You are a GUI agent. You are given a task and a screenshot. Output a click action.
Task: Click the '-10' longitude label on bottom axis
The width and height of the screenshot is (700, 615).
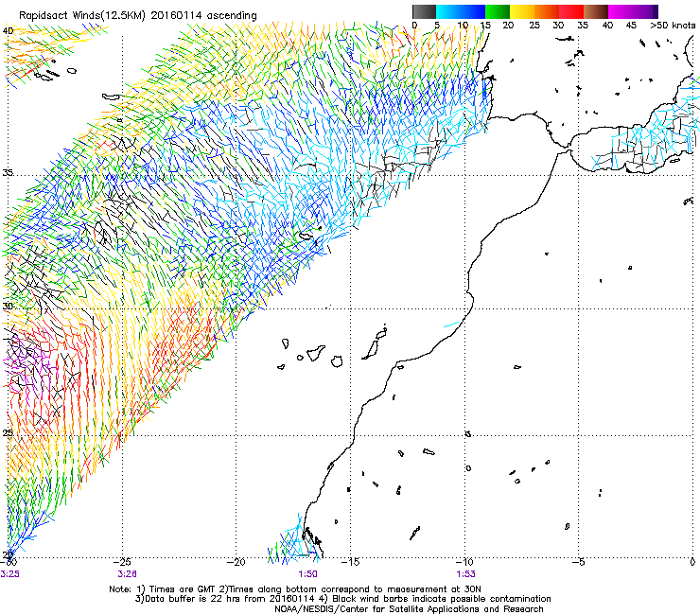464,562
